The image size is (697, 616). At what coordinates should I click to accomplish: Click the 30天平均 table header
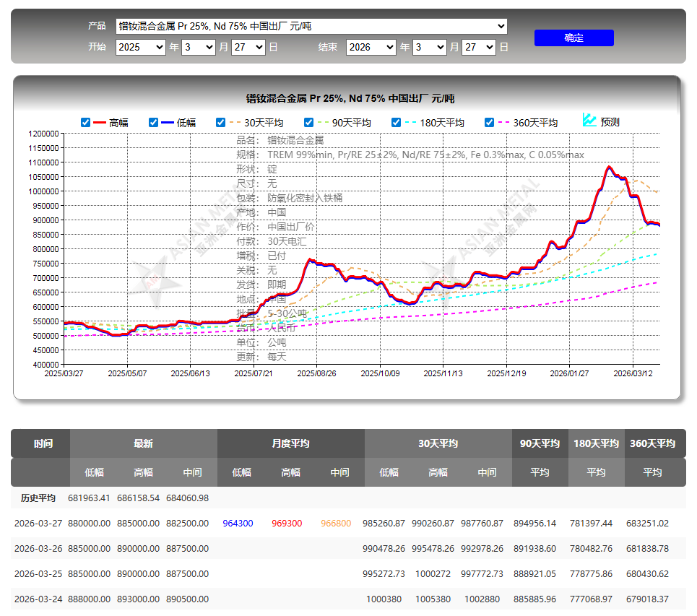[438, 443]
